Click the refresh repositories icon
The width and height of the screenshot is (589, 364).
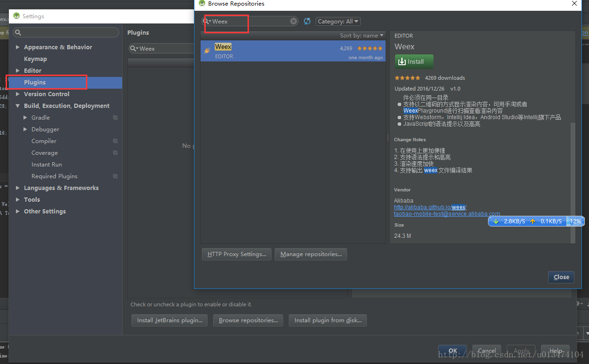[307, 21]
